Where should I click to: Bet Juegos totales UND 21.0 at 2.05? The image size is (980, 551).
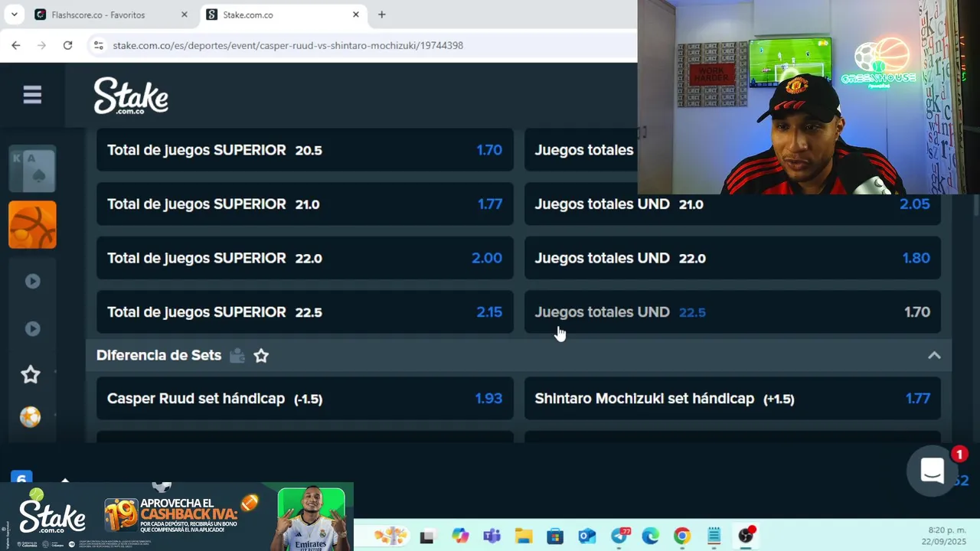click(733, 204)
